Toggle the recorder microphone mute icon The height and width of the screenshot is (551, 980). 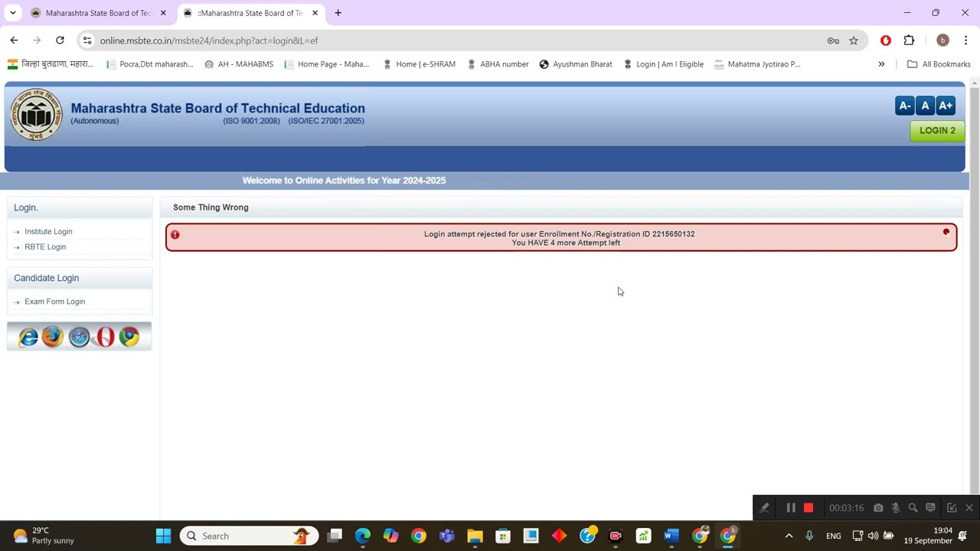click(x=895, y=507)
